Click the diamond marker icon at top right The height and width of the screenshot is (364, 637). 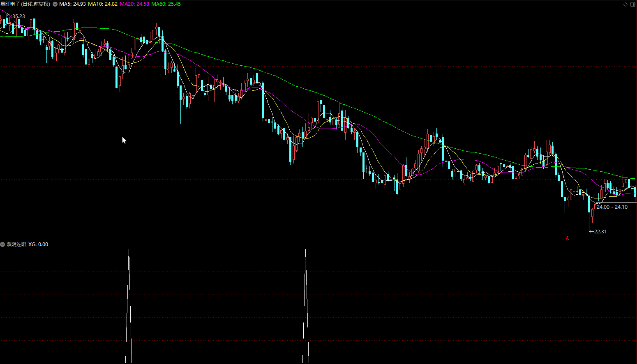click(x=625, y=4)
